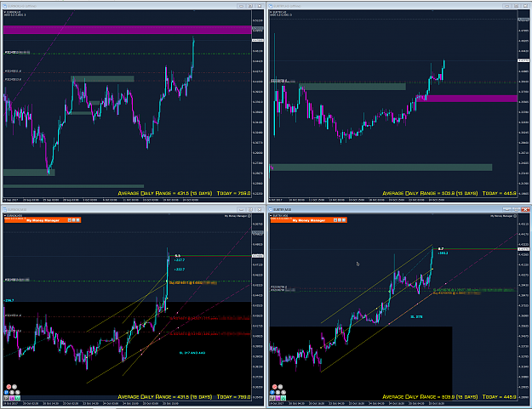This screenshot has width=532, height=409.
Task: Click the expert advisor face icon in EURNOK M30
Action: [249, 216]
